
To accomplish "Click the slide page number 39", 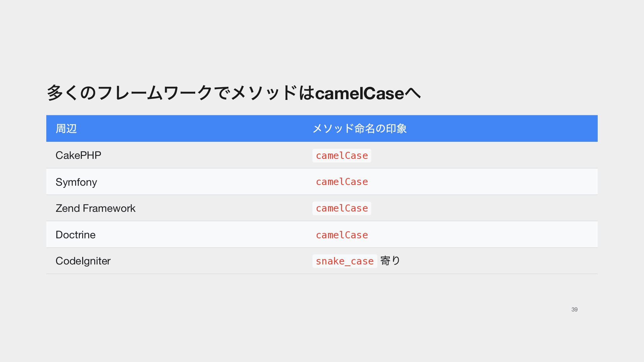I will coord(575,309).
